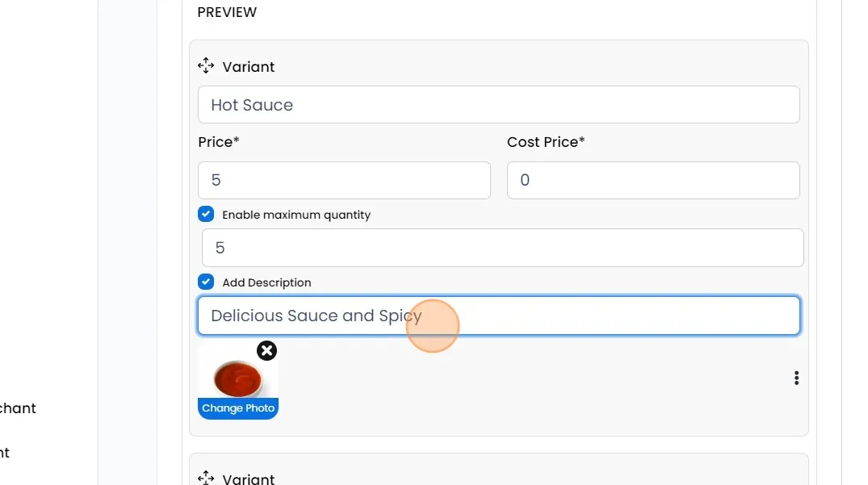Focus the Price input showing 5
Screen dimensions: 868x485
(344, 180)
